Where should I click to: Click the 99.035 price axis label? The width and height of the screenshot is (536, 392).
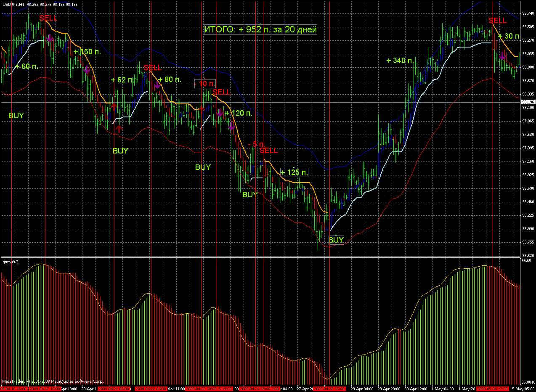click(x=527, y=54)
